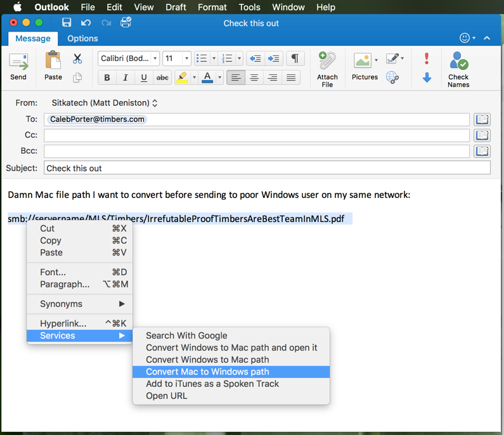Expand the Pictures dropdown arrow
Viewport: 504px width, 435px height.
coord(376,60)
